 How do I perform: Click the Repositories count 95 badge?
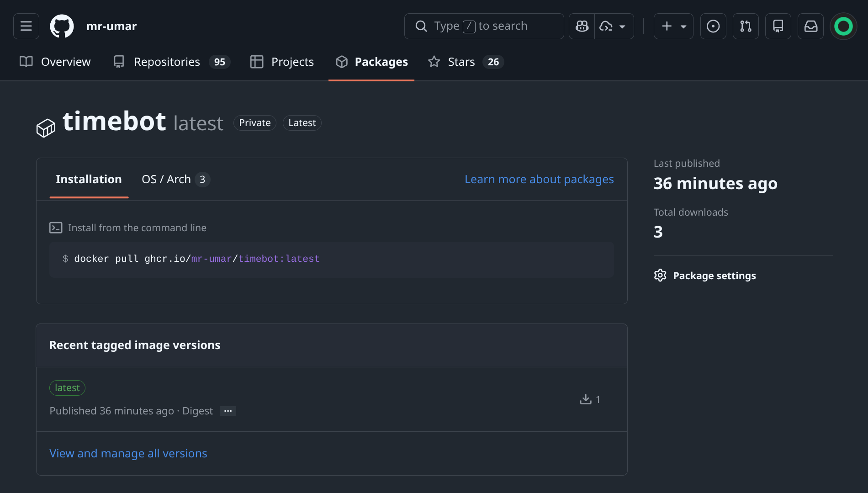220,62
